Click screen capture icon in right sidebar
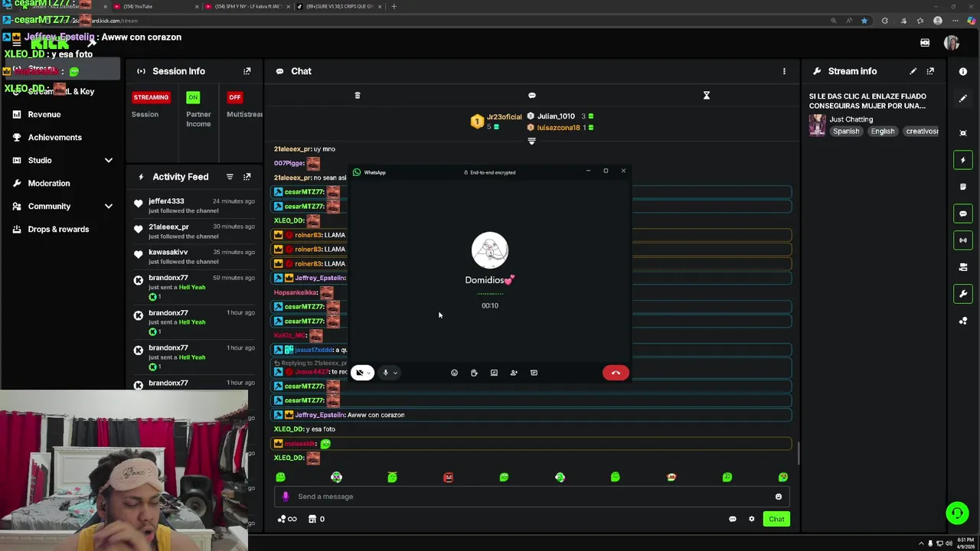Screen dimensions: 980x551 click(963, 133)
